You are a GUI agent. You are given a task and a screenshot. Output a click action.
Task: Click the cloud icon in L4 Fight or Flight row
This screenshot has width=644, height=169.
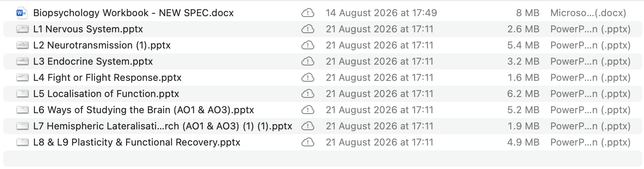pos(308,78)
